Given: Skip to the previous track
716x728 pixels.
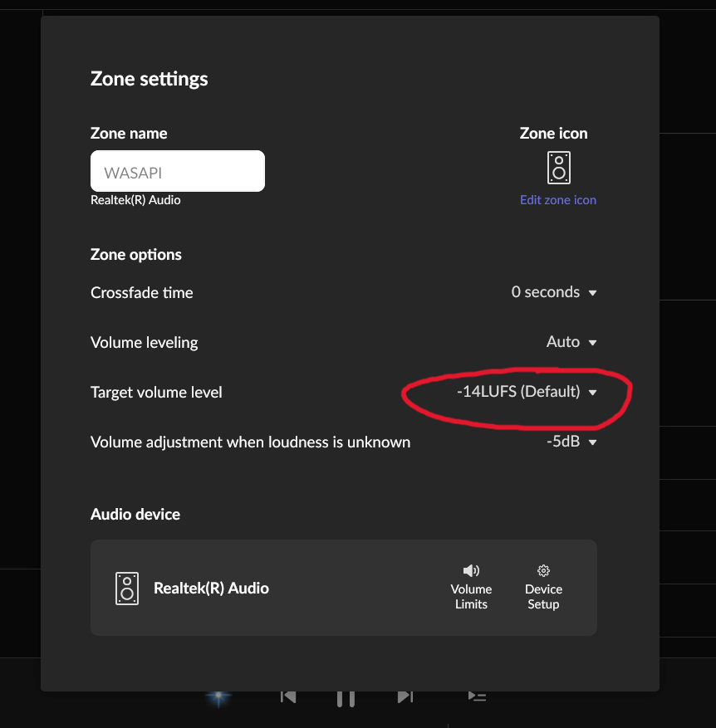Looking at the screenshot, I should click(x=288, y=696).
